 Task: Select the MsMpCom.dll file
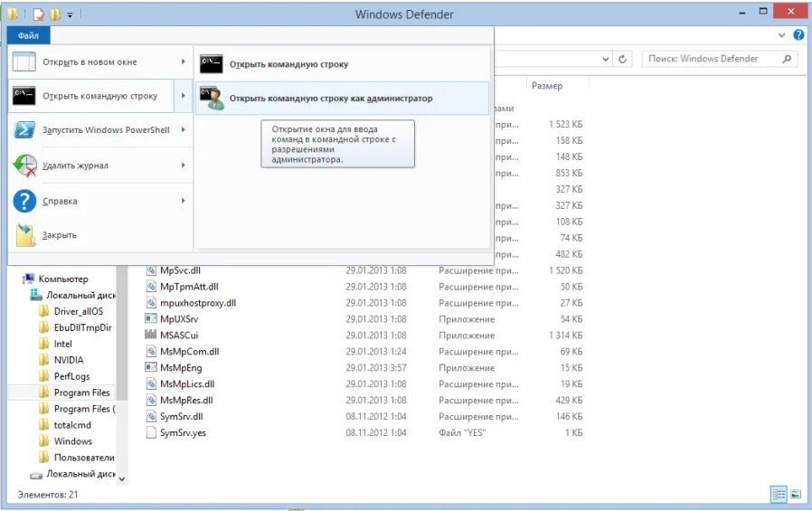(190, 352)
